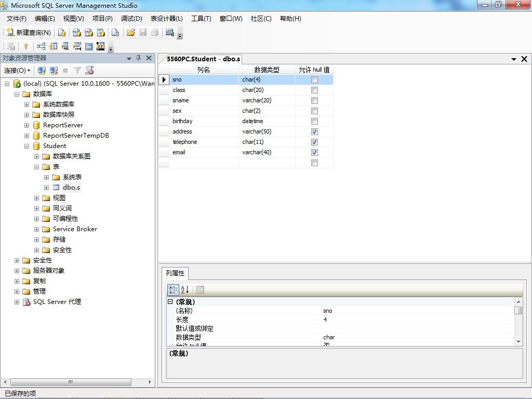Click the column properties scroll down arrow
532x399 pixels.
pyautogui.click(x=518, y=342)
